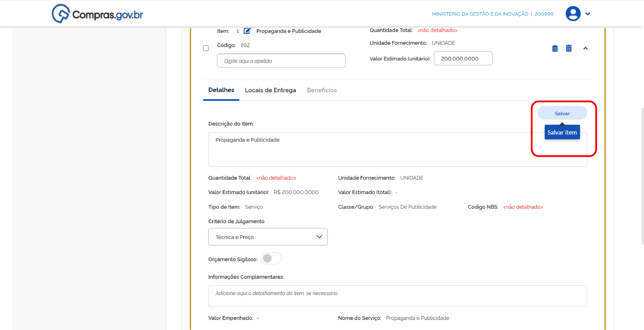
Task: Switch to the Detalhes tab
Action: [x=221, y=90]
